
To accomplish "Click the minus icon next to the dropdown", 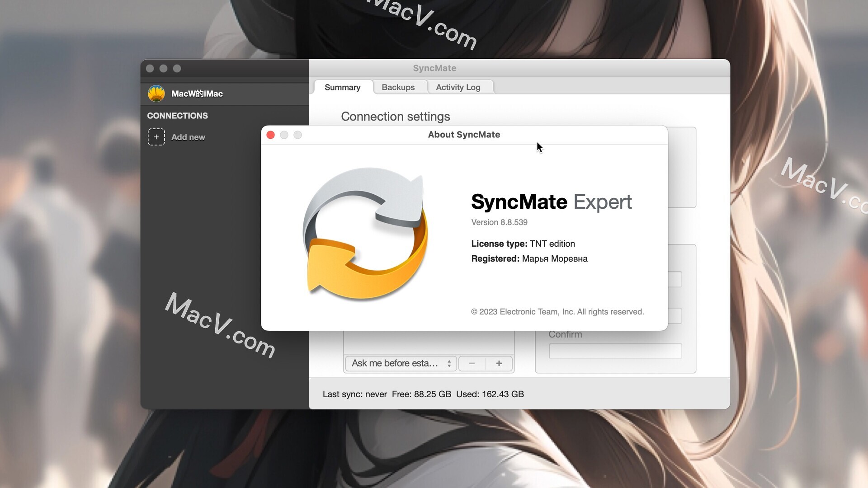I will (472, 363).
